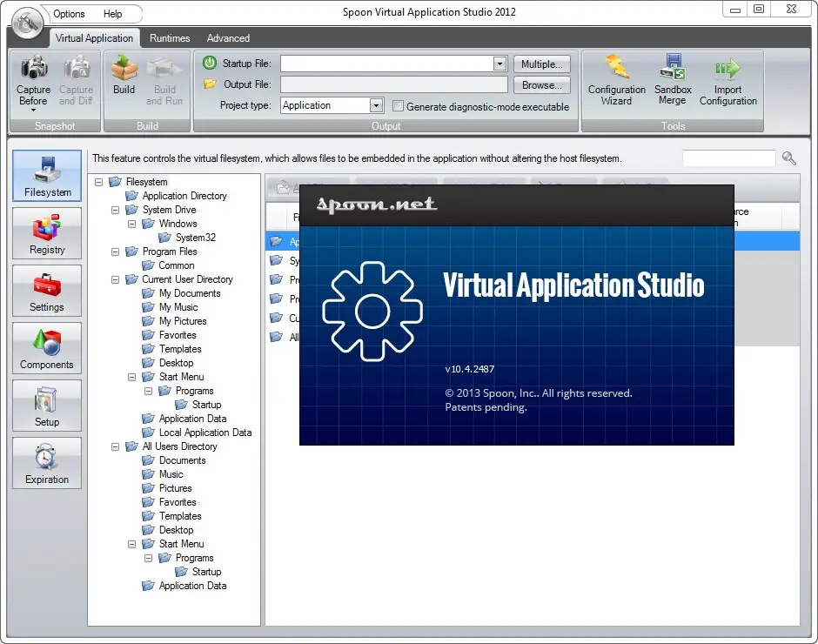Screen dimensions: 818x644
Task: Collapse the Windows tree node
Action: [132, 224]
